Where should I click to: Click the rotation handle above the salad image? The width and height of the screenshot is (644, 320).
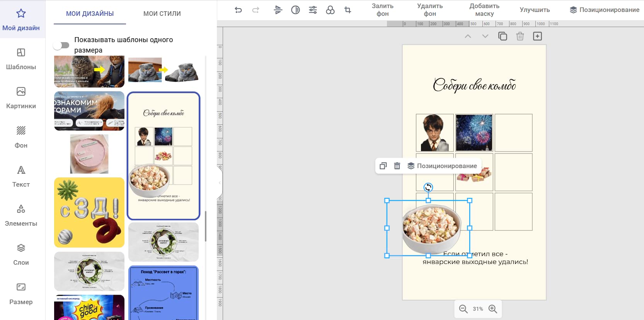tap(428, 187)
